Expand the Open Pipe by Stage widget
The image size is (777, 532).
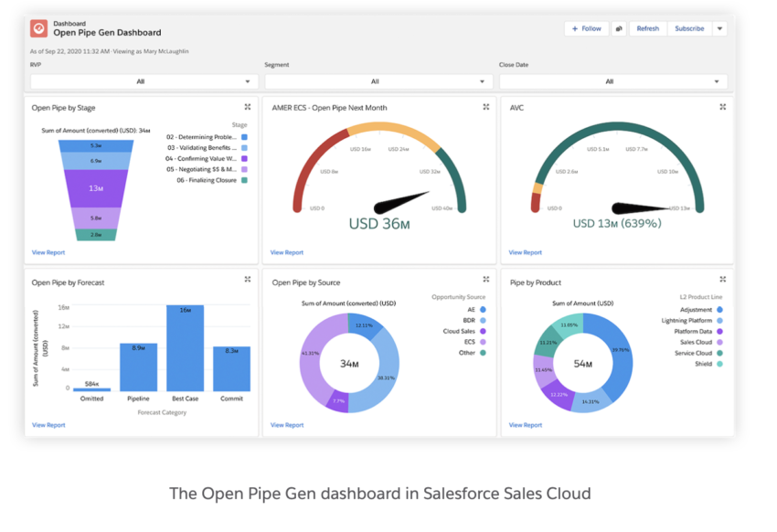(247, 107)
